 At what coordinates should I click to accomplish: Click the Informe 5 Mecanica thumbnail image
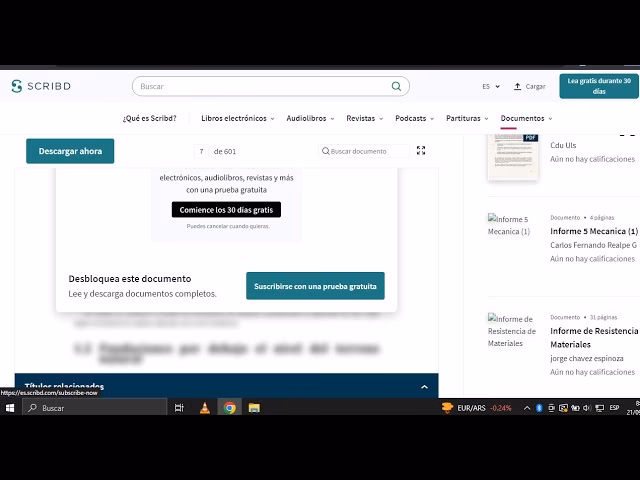coord(509,225)
